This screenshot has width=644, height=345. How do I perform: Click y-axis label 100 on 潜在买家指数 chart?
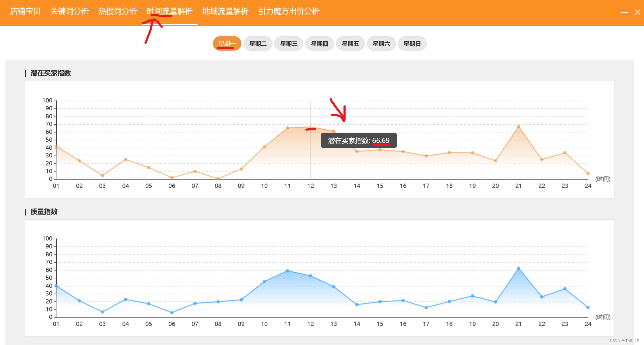pos(48,101)
